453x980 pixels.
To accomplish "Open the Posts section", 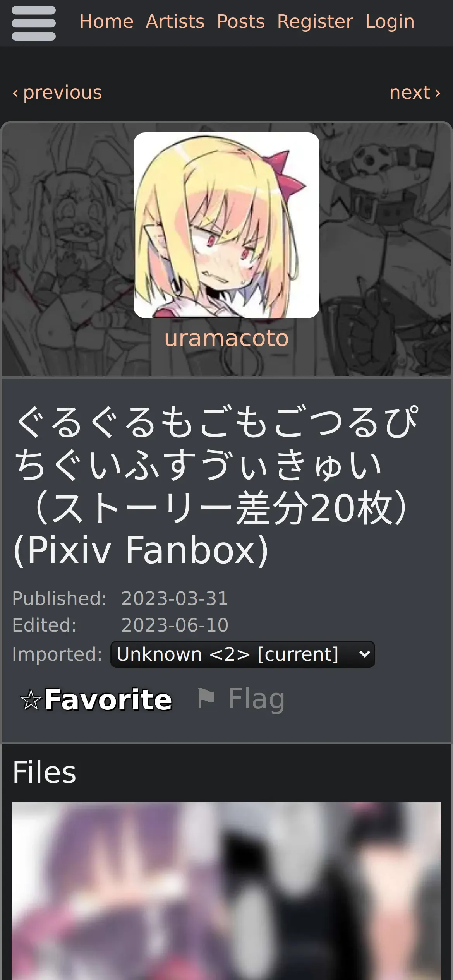I will [x=241, y=22].
